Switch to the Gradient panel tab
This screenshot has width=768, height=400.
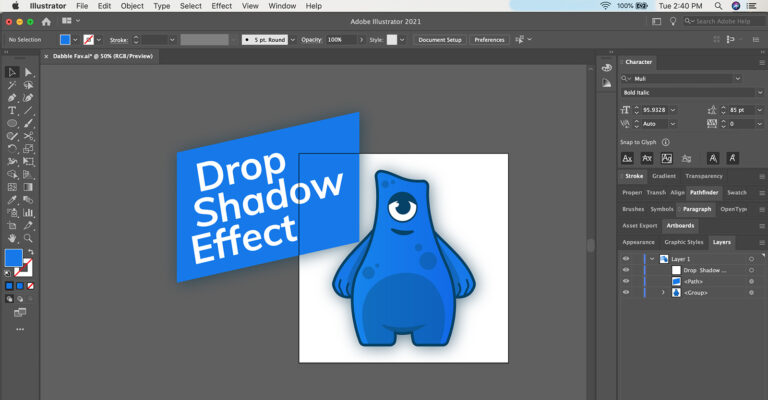(664, 176)
